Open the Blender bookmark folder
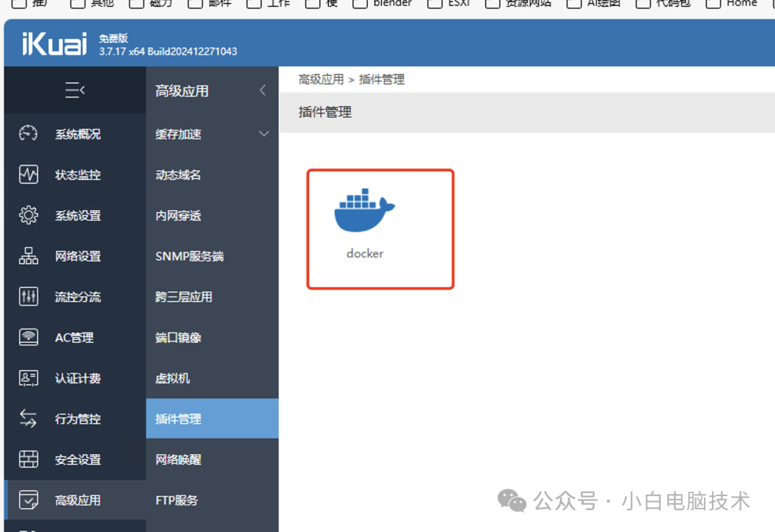This screenshot has height=532, width=775. (382, 4)
